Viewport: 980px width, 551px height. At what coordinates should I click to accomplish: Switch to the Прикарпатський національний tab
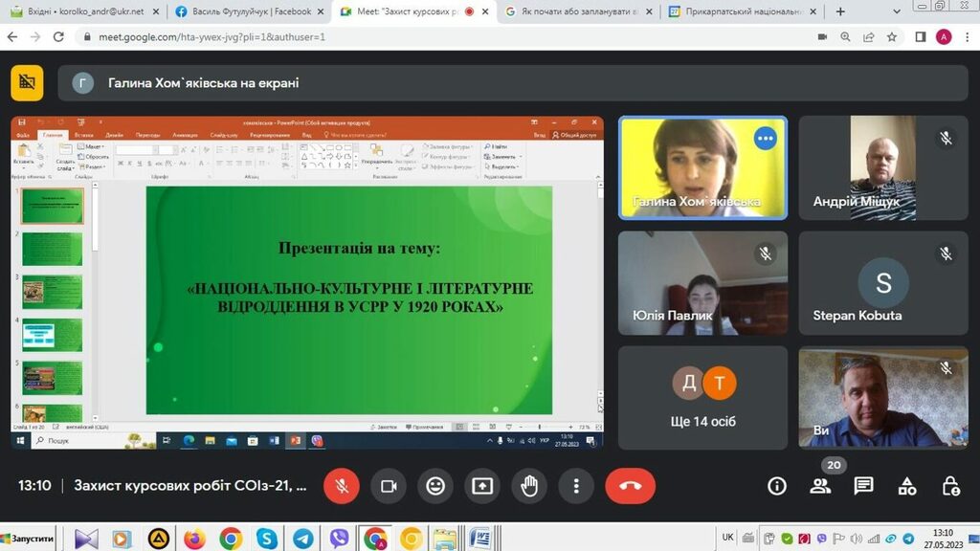pyautogui.click(x=742, y=11)
